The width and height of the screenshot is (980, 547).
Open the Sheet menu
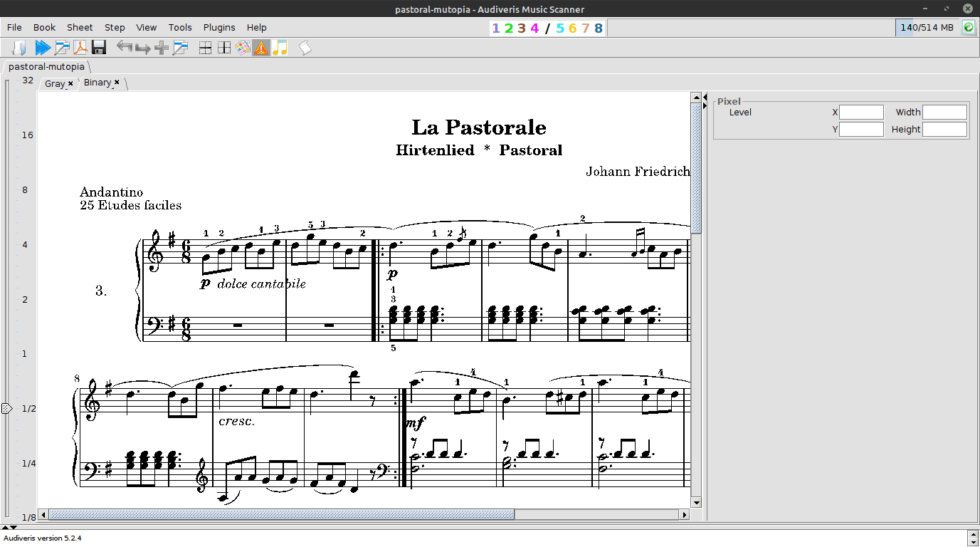[x=80, y=27]
